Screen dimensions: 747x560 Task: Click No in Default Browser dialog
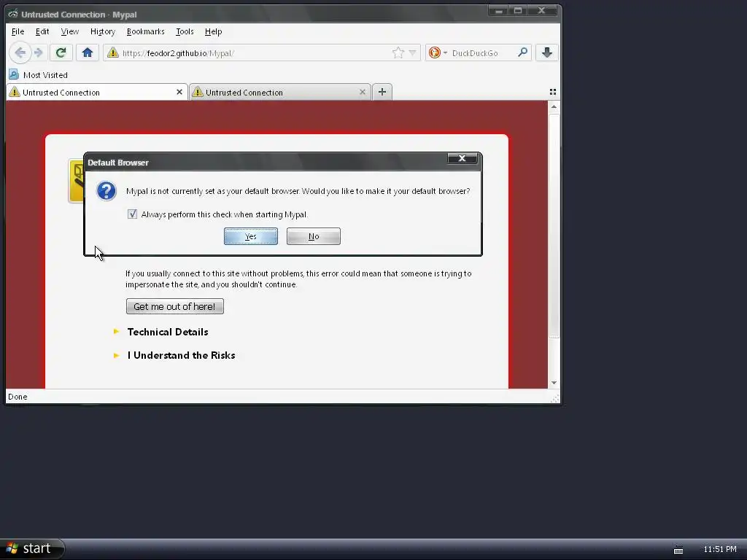tap(314, 236)
